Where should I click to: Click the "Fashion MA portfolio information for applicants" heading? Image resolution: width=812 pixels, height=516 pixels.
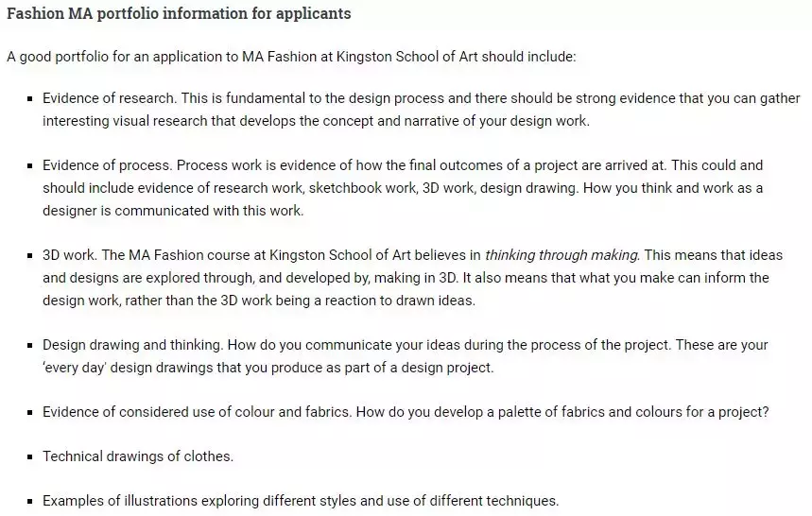[x=179, y=14]
